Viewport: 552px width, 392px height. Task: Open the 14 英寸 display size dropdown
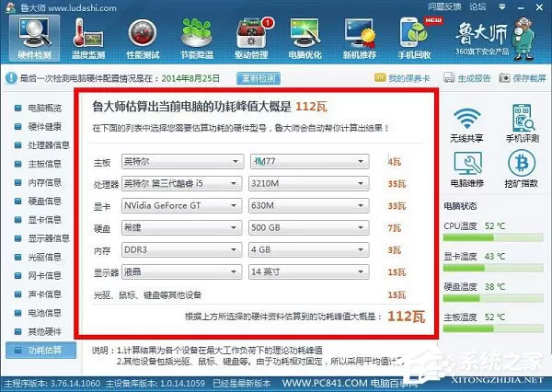309,271
